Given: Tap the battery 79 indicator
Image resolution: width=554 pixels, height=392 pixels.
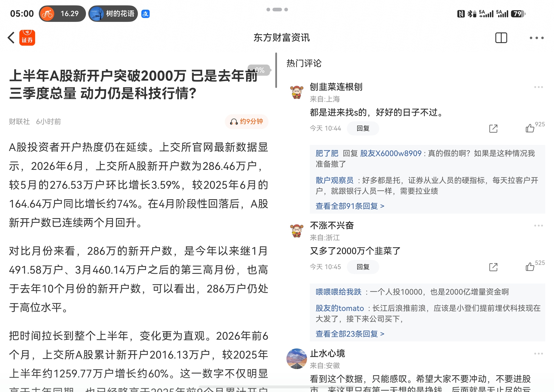Looking at the screenshot, I should (x=518, y=14).
